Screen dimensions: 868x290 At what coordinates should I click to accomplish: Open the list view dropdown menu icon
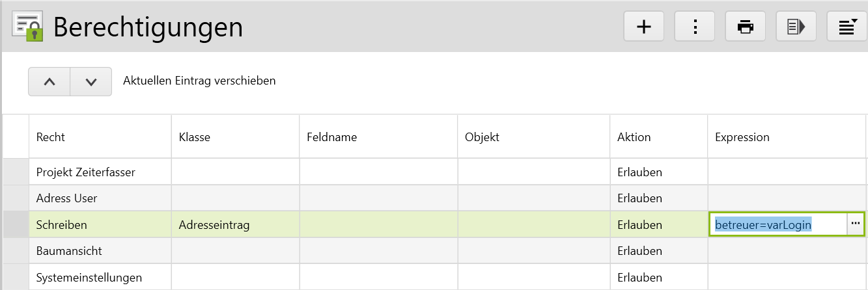(x=847, y=27)
